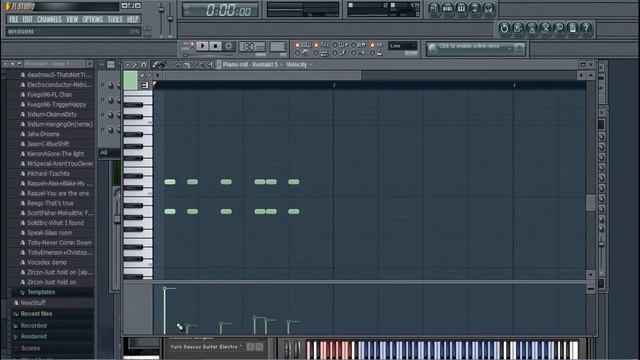Screen dimensions: 640x360
Task: Click the piano roll playback speaker icon
Action: (x=211, y=64)
